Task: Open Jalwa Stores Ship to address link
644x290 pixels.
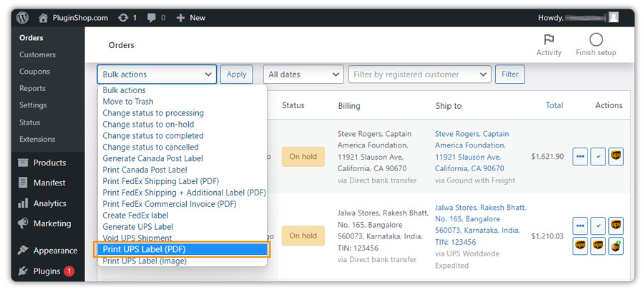Action: pyautogui.click(x=481, y=225)
